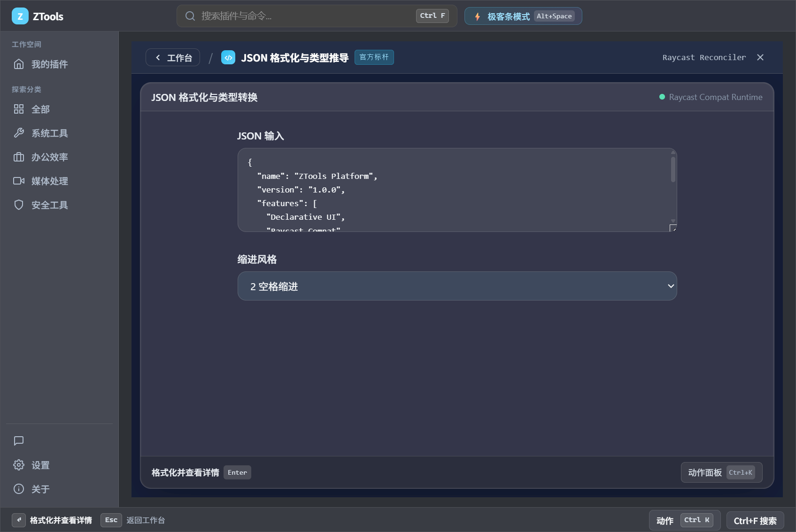The height and width of the screenshot is (532, 796).
Task: Open 设置 from the sidebar
Action: click(x=59, y=465)
